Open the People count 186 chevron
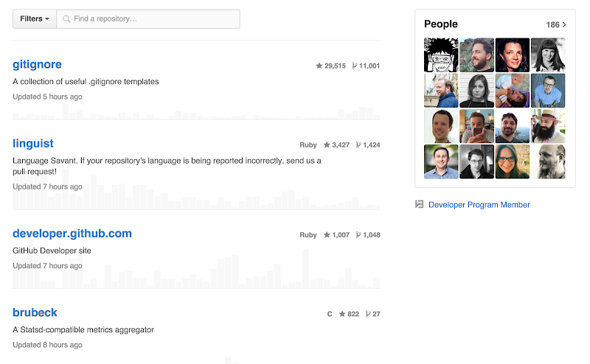Viewport: 590px width, 364px height. [x=556, y=25]
